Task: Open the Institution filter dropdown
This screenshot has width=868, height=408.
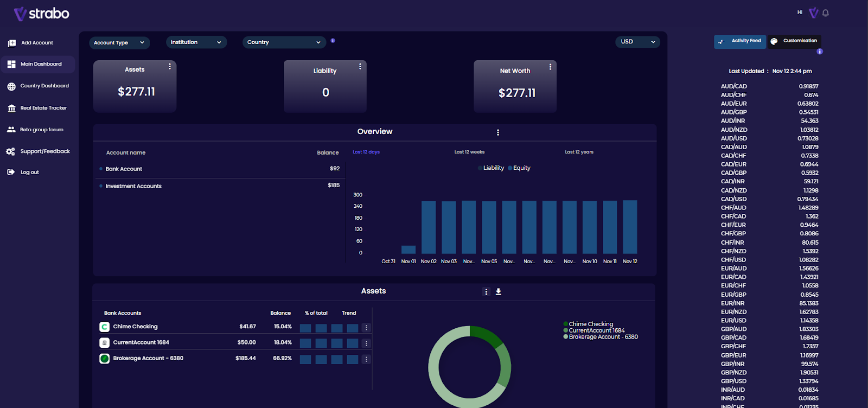Action: tap(196, 42)
